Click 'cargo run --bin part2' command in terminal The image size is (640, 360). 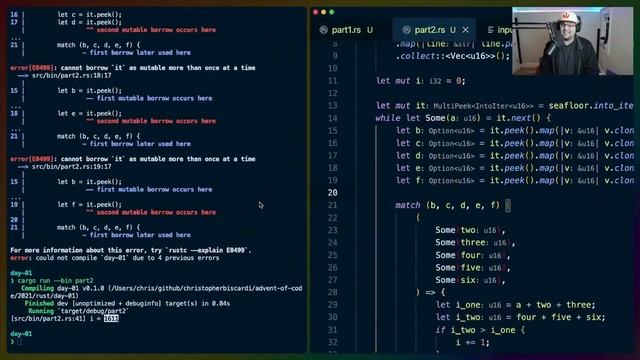56,280
